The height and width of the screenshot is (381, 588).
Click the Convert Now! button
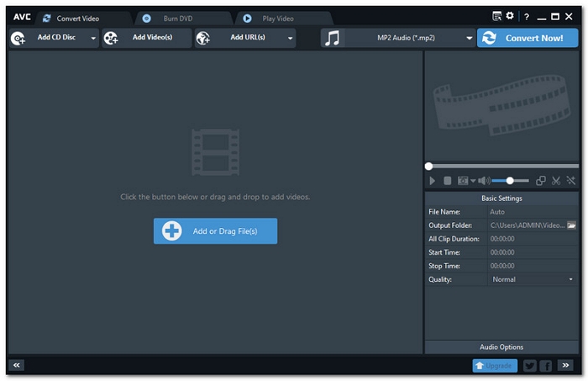coord(528,38)
